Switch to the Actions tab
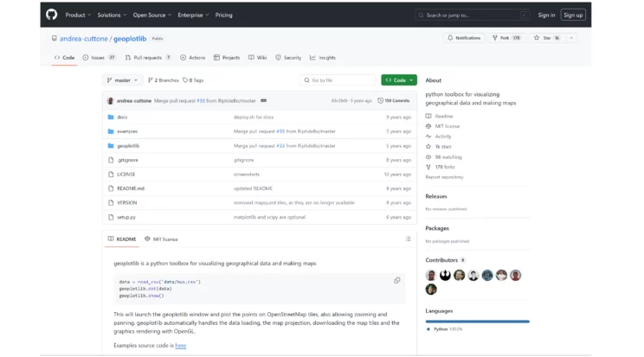Viewport: 644px width, 357px height. pos(193,57)
